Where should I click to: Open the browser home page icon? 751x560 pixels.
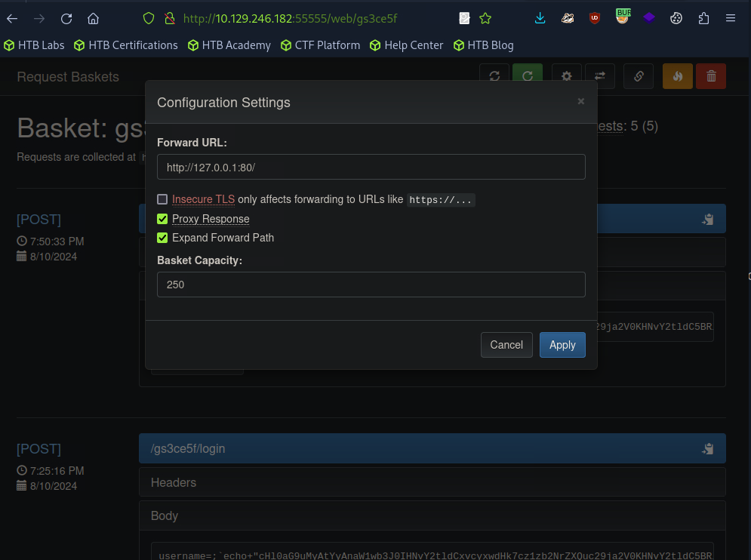(93, 19)
